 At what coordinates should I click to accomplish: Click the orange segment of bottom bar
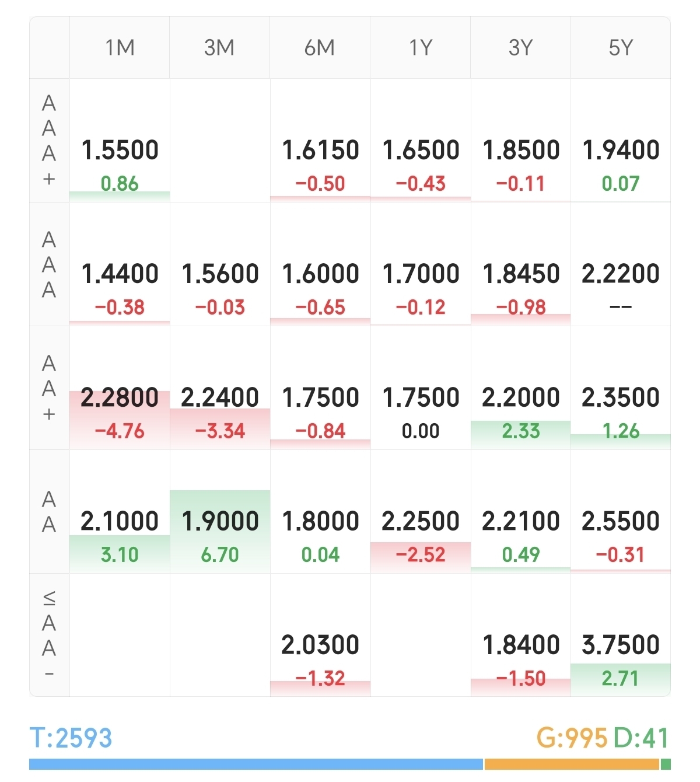pyautogui.click(x=572, y=764)
